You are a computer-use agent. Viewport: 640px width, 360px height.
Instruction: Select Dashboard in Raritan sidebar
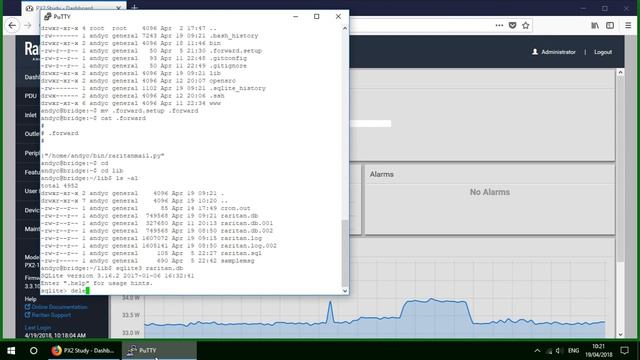[x=31, y=77]
